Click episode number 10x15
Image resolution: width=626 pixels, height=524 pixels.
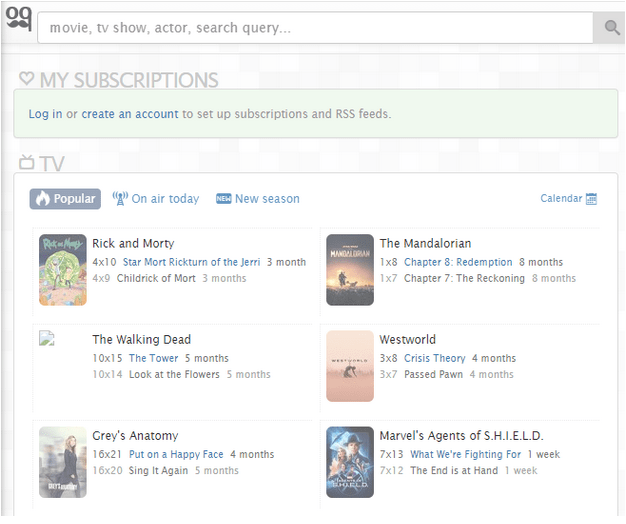point(107,358)
